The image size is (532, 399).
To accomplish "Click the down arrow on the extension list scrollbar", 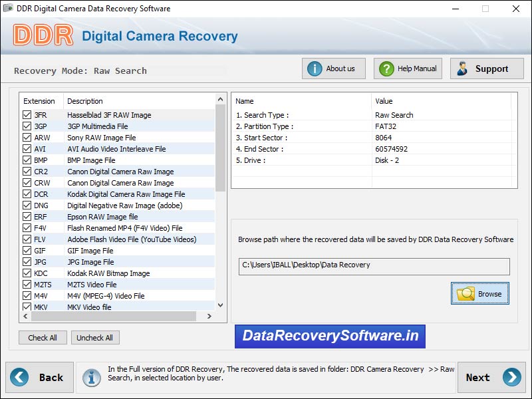I will pos(220,305).
